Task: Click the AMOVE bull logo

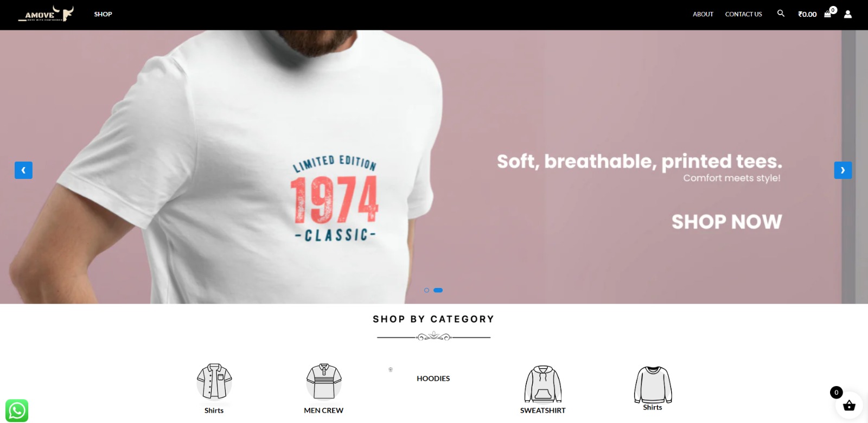Action: (46, 14)
